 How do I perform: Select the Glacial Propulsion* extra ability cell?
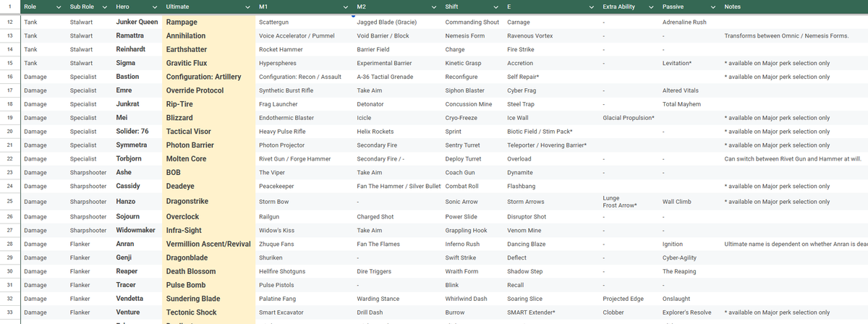click(x=629, y=118)
